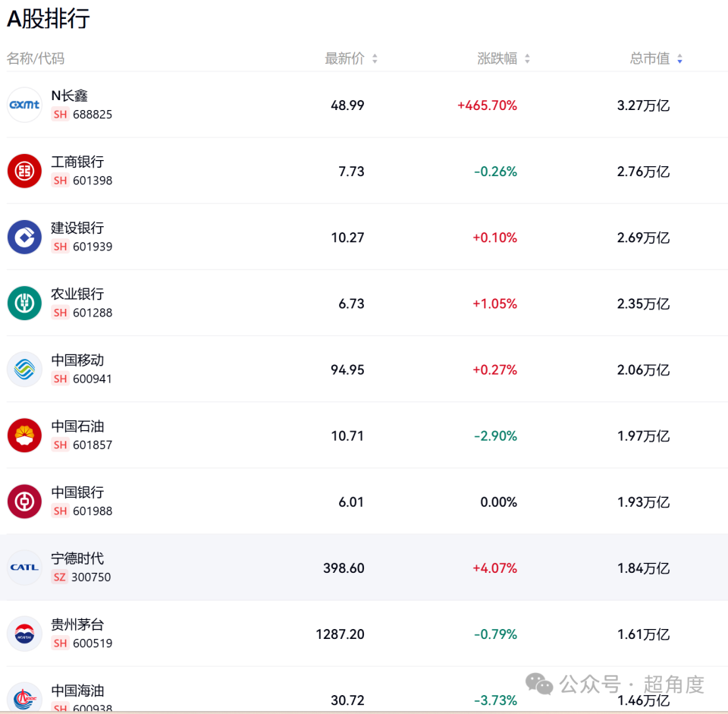Open the 中国海油 CNOOC logo icon
The image size is (728, 714).
(24, 697)
